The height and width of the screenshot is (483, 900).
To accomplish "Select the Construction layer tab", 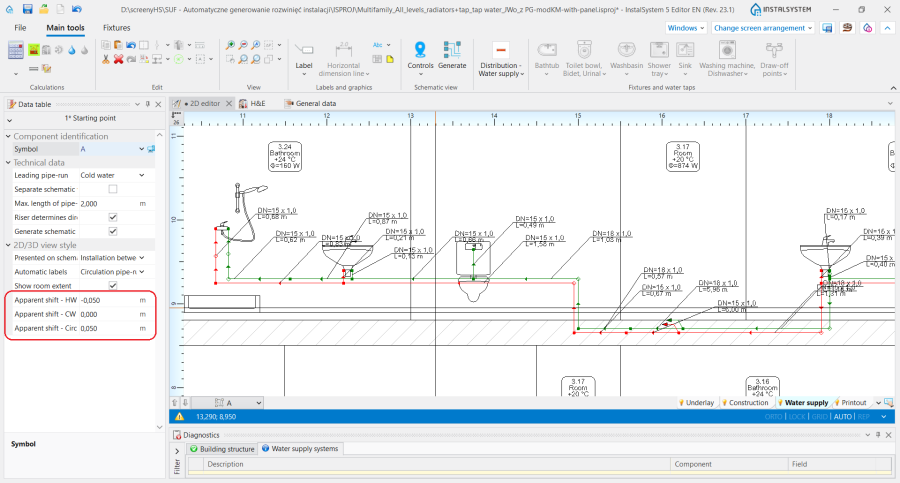I will coord(745,403).
